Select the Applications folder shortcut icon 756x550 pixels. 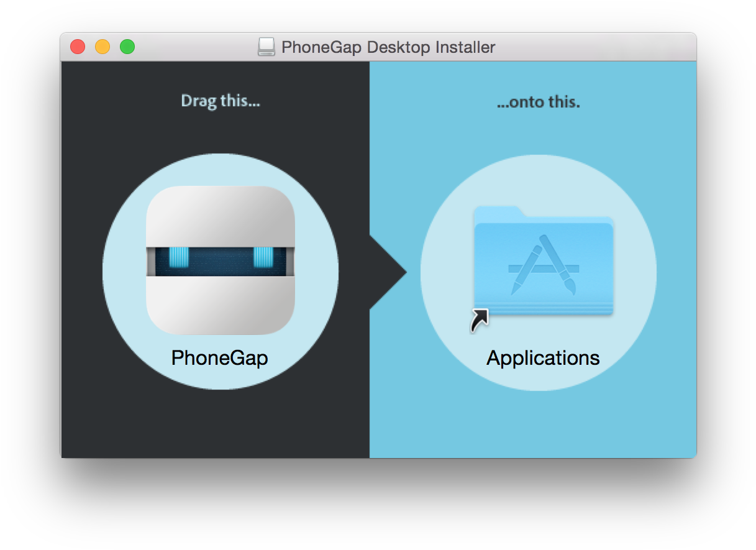coord(542,268)
